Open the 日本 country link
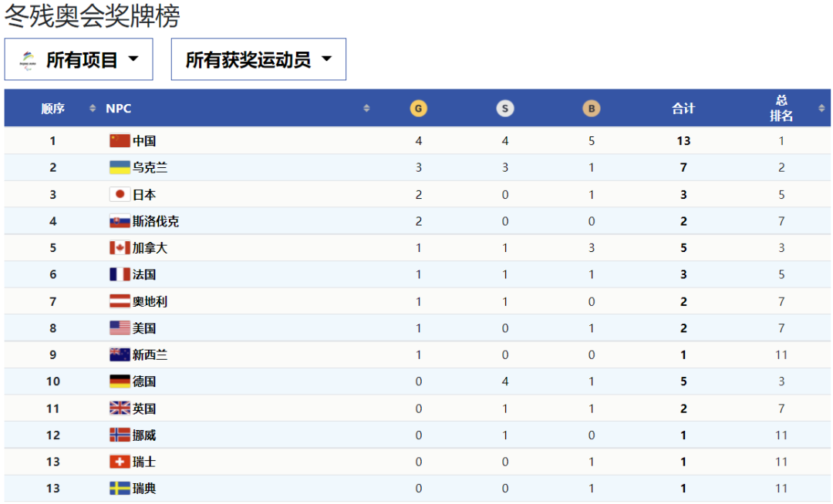The height and width of the screenshot is (504, 833). tap(144, 194)
